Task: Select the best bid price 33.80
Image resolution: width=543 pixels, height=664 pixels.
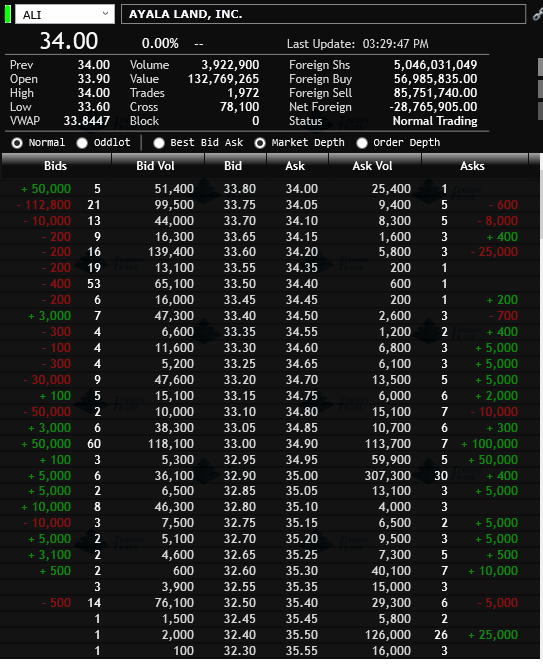Action: 240,189
